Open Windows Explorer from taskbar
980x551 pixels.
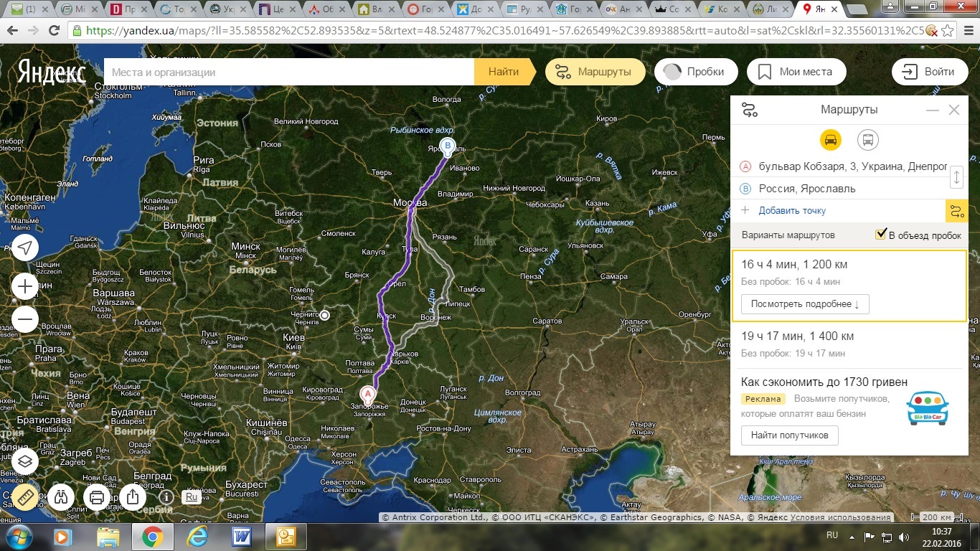click(108, 536)
